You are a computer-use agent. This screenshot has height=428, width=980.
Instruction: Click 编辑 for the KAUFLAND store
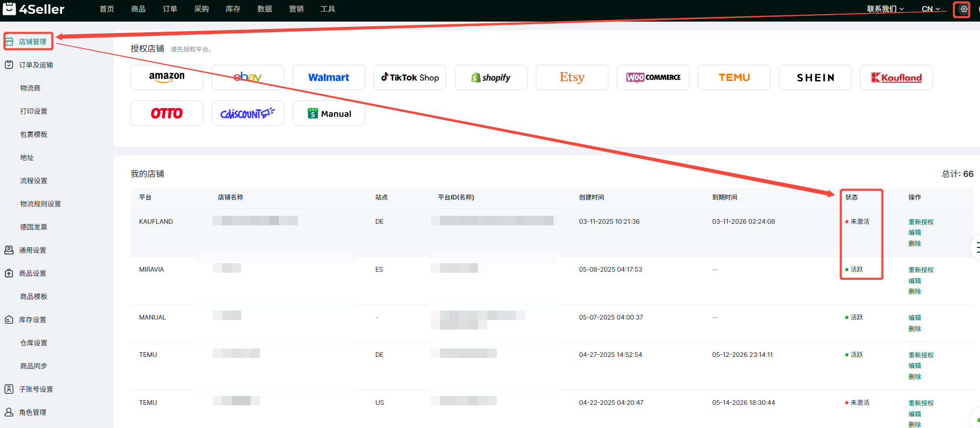tap(915, 233)
